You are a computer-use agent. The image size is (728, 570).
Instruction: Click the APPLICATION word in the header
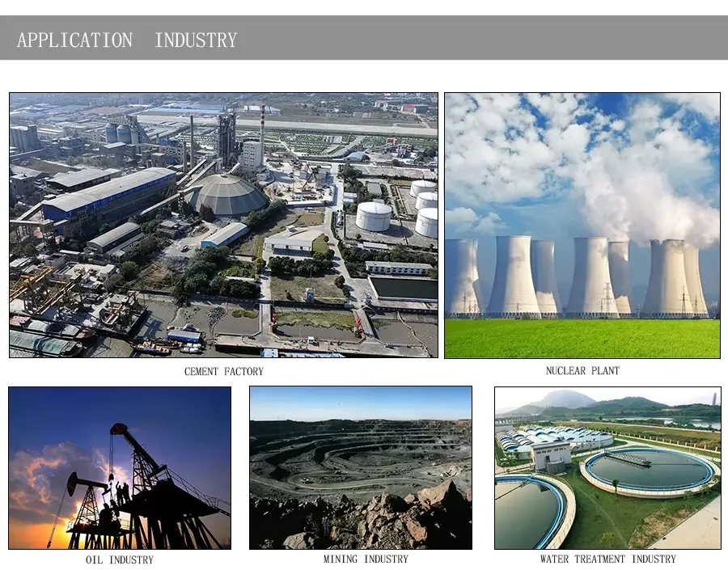[x=74, y=40]
